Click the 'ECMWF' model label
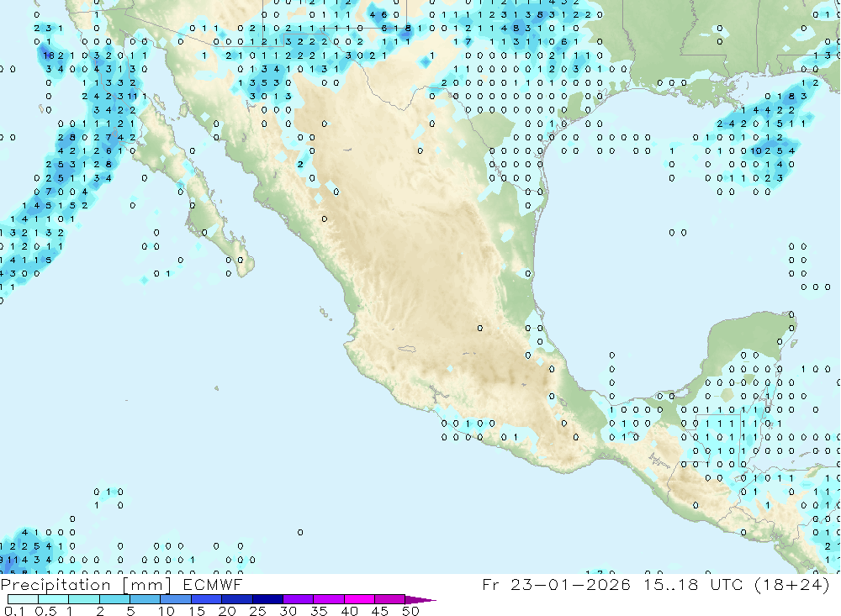The height and width of the screenshot is (616, 841). tap(213, 584)
